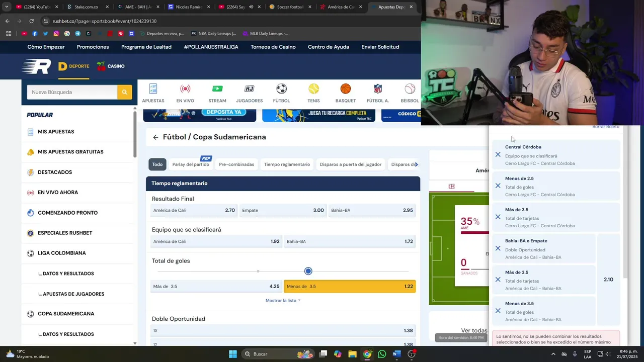Viewport: 644px width, 362px height.
Task: Open Chrome apps grid in bookmarks bar
Action: [x=9, y=34]
